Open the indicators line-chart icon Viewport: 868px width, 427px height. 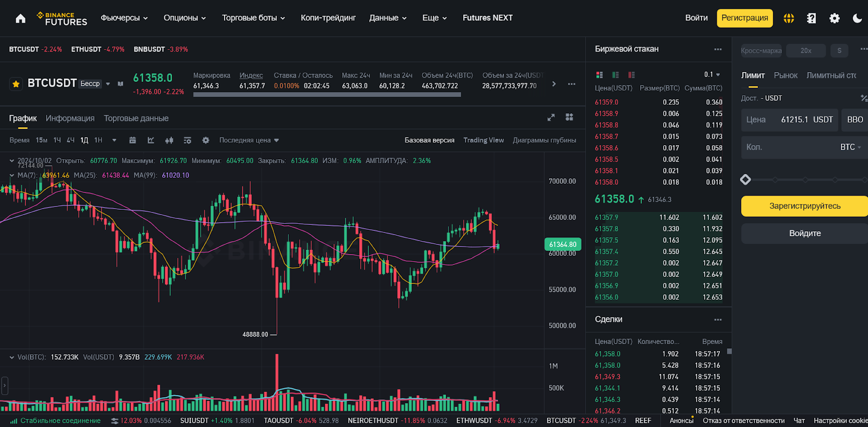click(151, 140)
